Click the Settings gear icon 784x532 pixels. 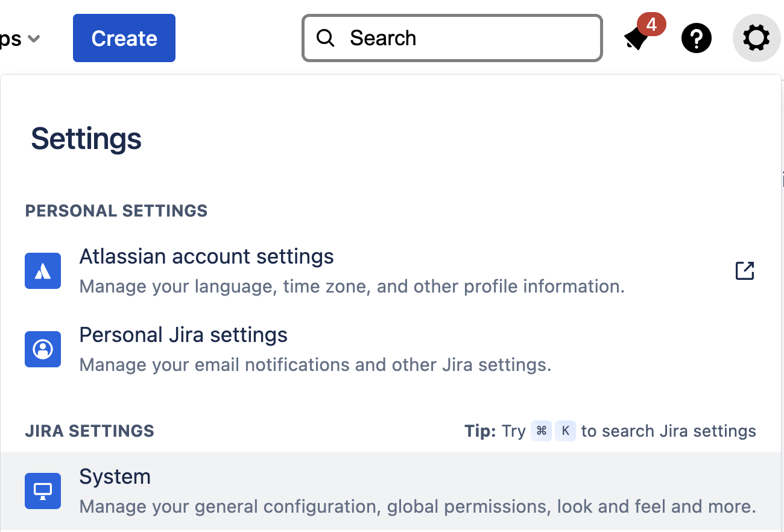click(756, 37)
